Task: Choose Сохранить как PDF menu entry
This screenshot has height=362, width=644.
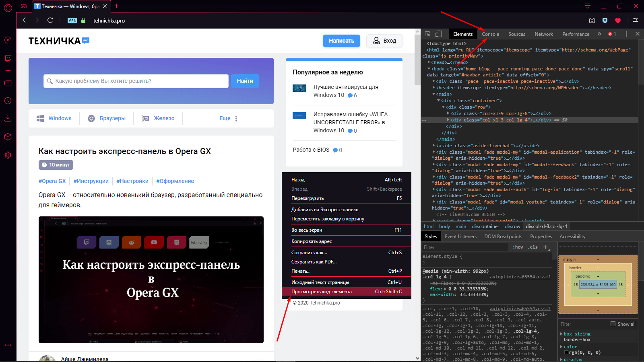Action: [x=347, y=262]
